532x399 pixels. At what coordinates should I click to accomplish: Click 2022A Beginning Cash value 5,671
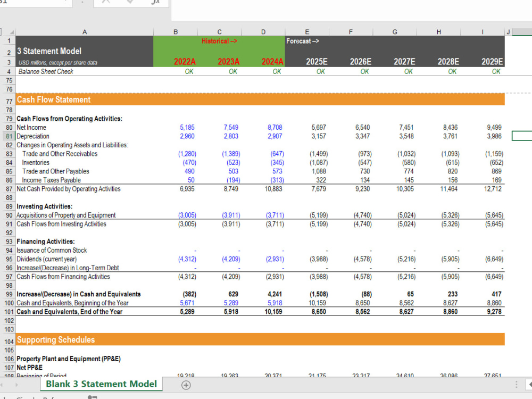[x=187, y=303]
